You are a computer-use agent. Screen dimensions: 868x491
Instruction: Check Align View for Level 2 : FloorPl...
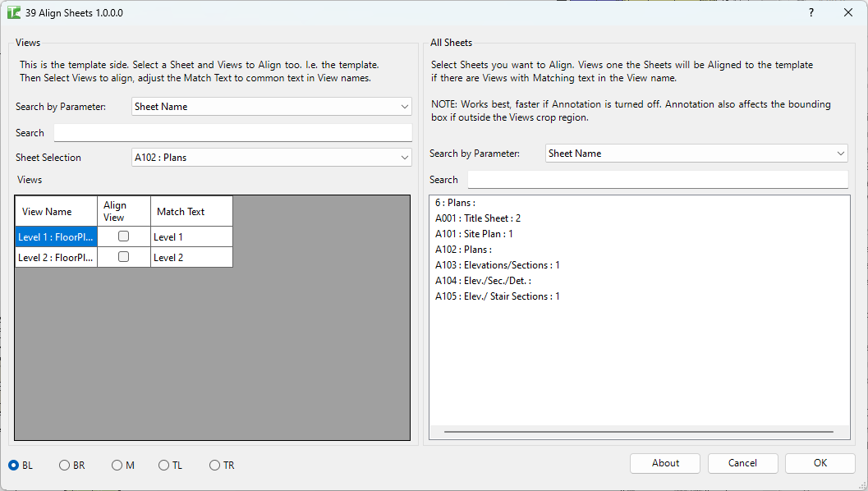tap(123, 257)
